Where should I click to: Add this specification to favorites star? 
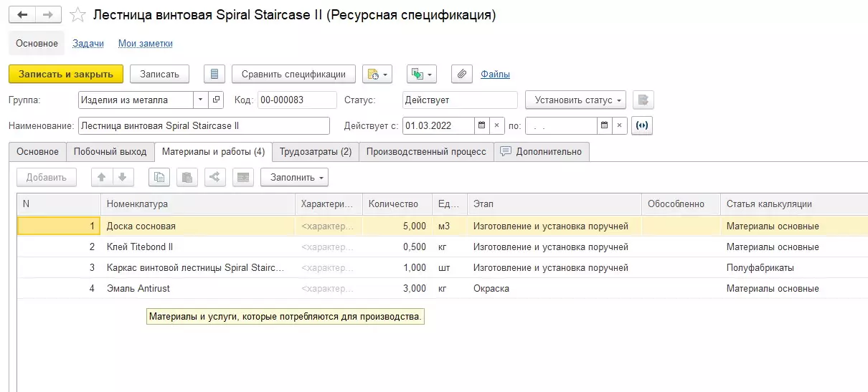(79, 15)
